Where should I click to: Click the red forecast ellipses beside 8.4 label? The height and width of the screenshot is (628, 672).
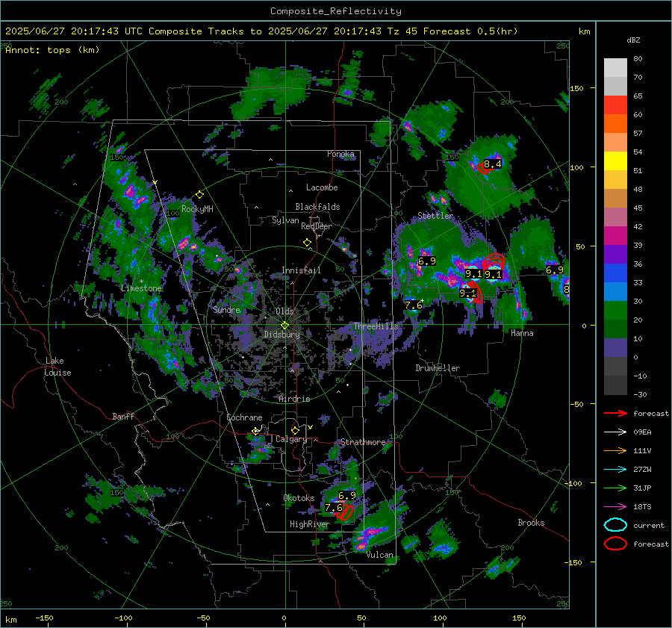point(483,169)
